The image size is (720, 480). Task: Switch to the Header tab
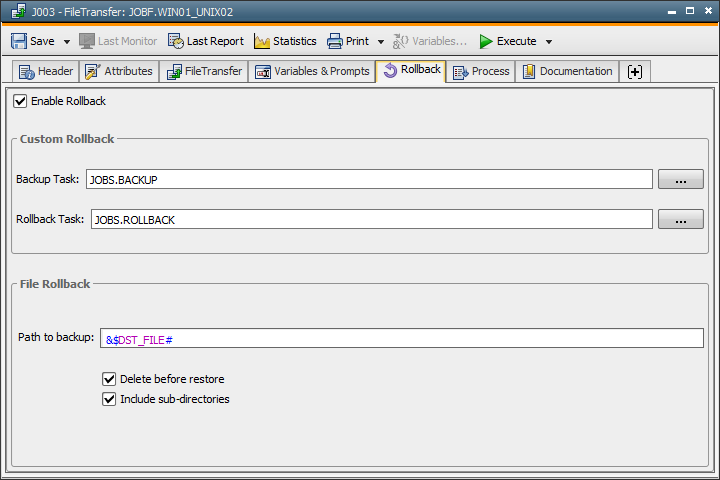point(45,72)
